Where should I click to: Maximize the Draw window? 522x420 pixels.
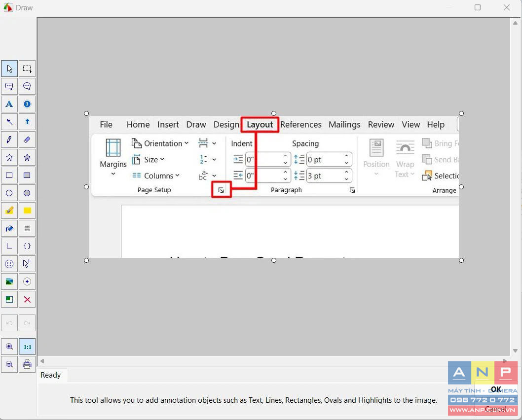[x=478, y=7]
